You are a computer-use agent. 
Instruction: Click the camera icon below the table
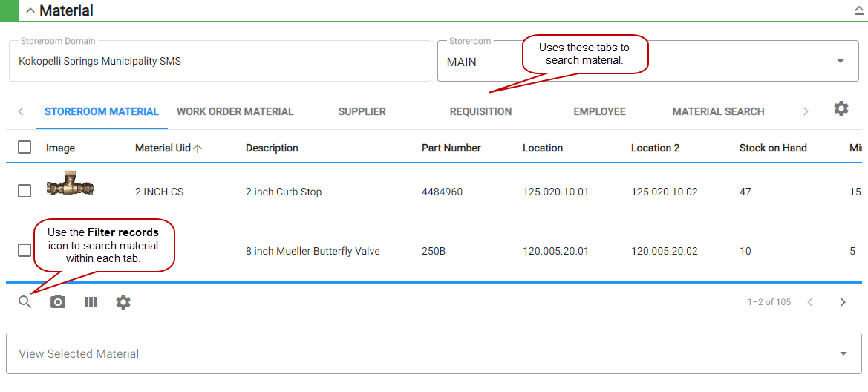point(58,302)
